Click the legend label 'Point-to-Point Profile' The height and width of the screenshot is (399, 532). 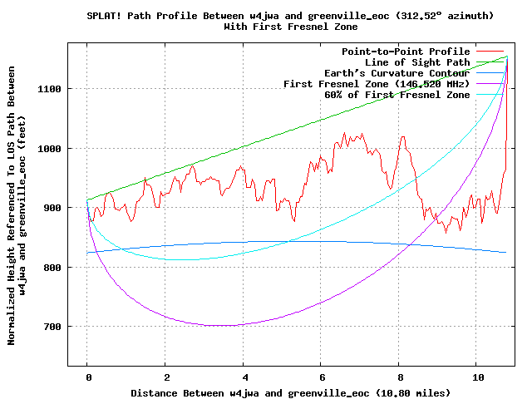(x=406, y=52)
